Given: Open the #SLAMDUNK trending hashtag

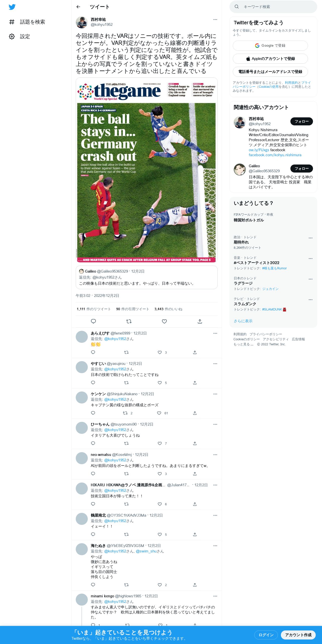Looking at the screenshot, I should [x=272, y=309].
